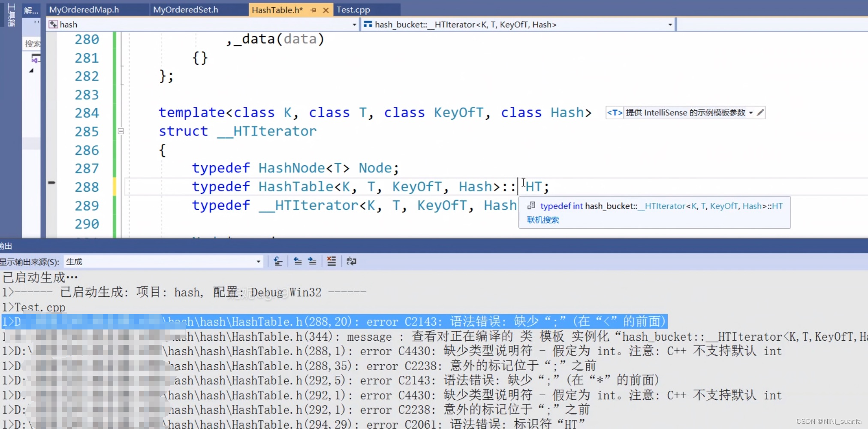Screen dimensions: 868x429
Task: Collapse the struct __HTIterator code block
Action: click(x=121, y=131)
